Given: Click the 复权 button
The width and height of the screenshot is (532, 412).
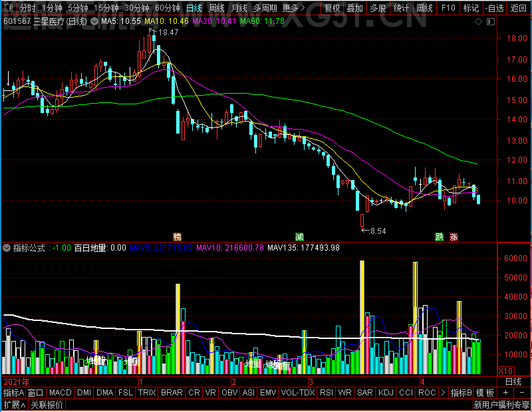Looking at the screenshot, I should click(332, 8).
